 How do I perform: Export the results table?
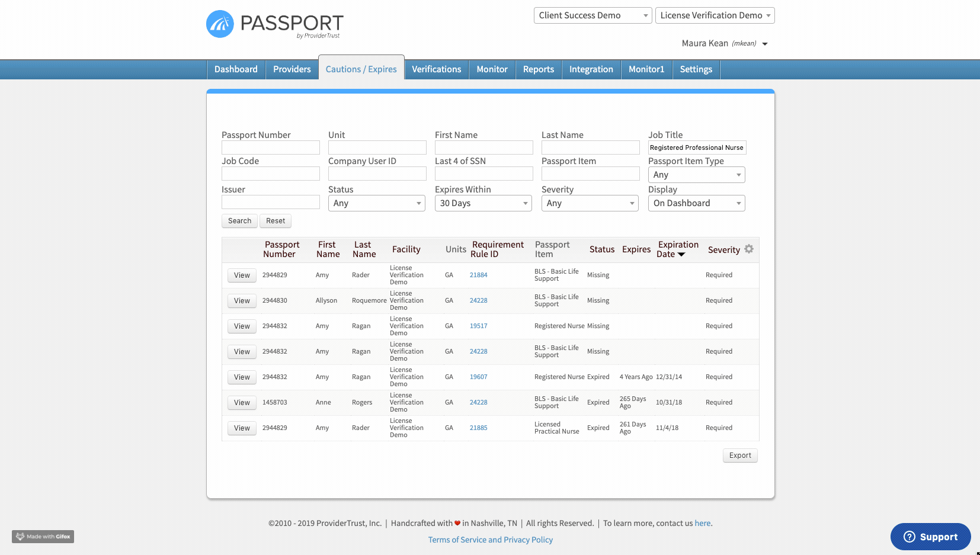point(740,455)
